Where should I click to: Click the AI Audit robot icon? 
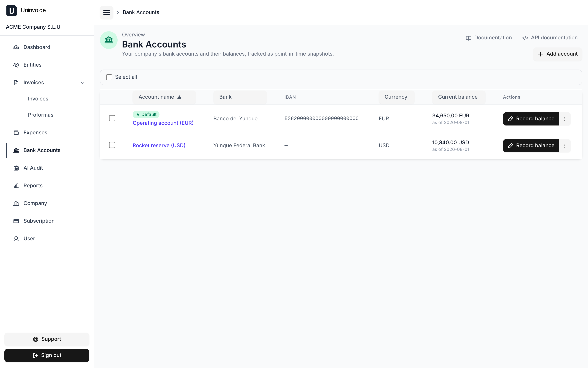(x=16, y=168)
